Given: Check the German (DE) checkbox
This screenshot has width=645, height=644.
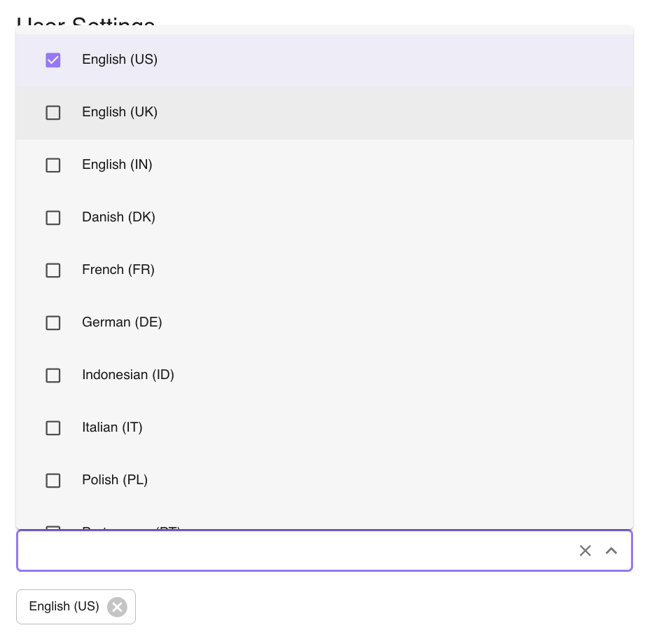Looking at the screenshot, I should (53, 323).
